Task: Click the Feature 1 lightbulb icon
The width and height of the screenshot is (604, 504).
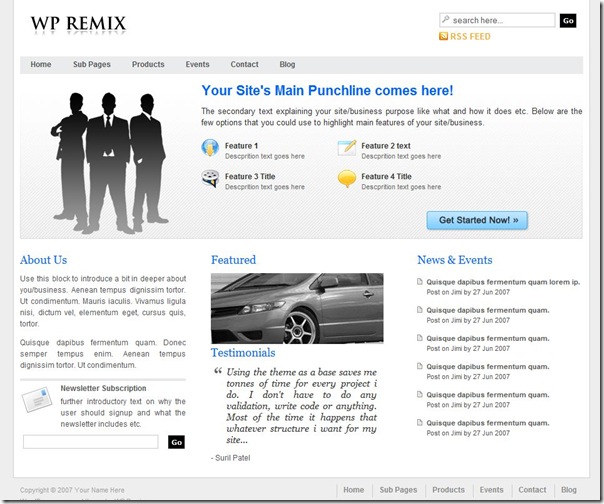Action: pos(210,148)
